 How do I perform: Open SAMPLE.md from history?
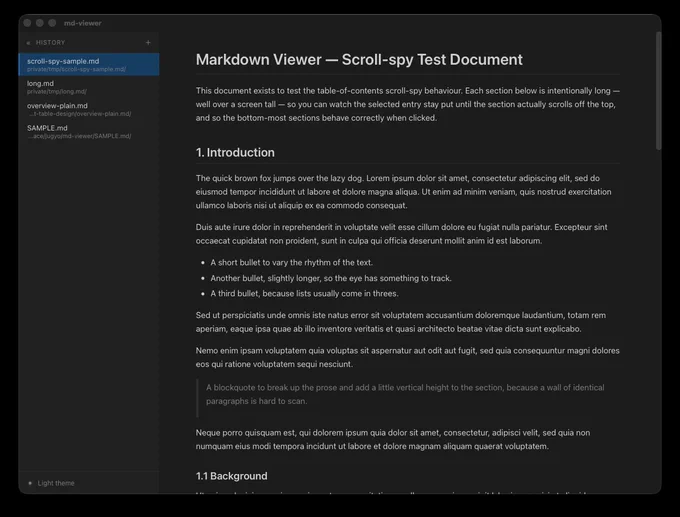89,131
